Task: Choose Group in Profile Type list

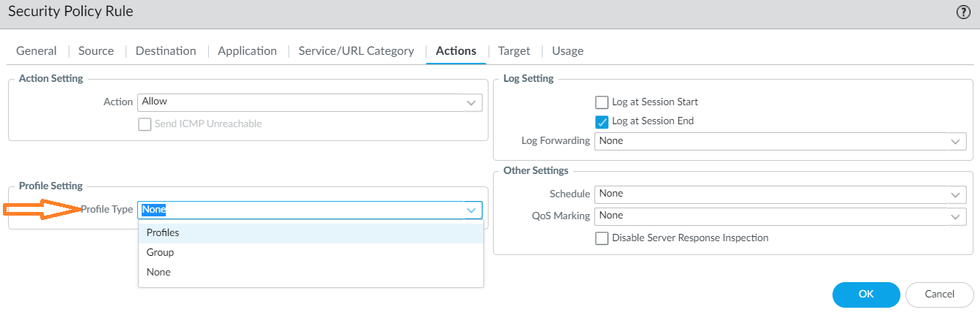Action: (160, 252)
